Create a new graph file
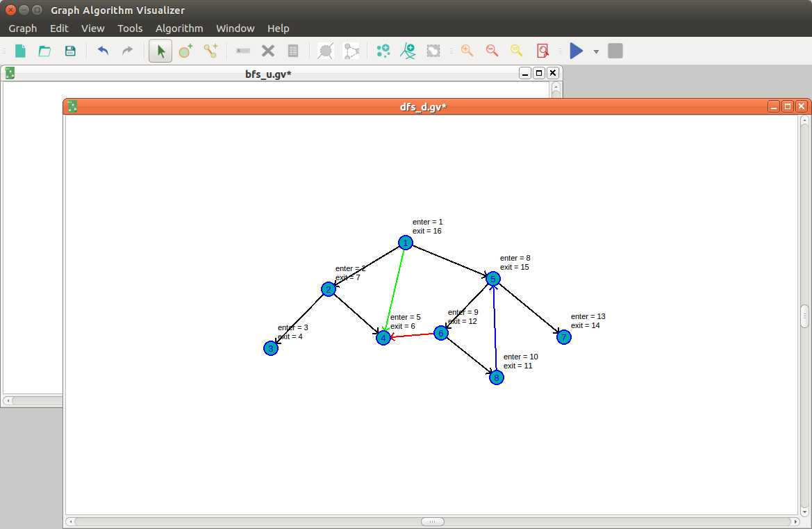The height and width of the screenshot is (529, 812). pyautogui.click(x=20, y=51)
